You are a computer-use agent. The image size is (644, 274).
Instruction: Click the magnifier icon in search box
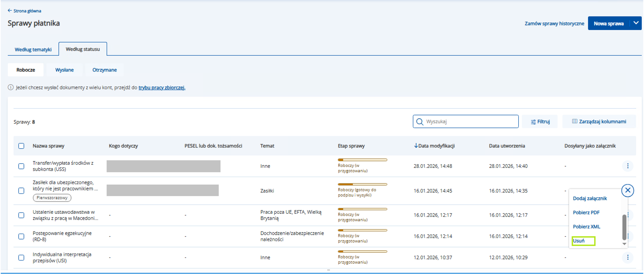pyautogui.click(x=420, y=122)
